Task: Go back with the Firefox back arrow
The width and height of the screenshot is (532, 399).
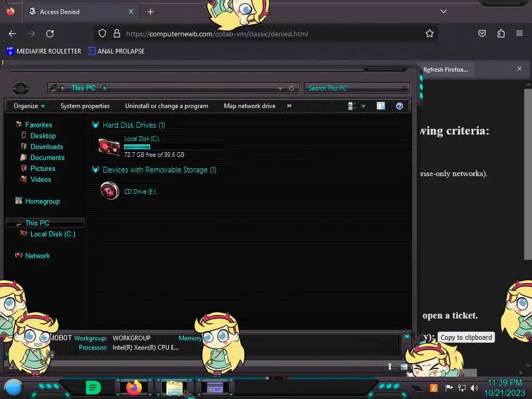Action: pos(12,34)
